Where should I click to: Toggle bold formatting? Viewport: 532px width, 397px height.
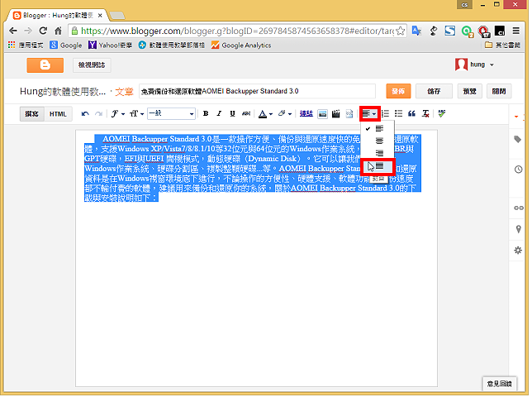click(x=205, y=114)
